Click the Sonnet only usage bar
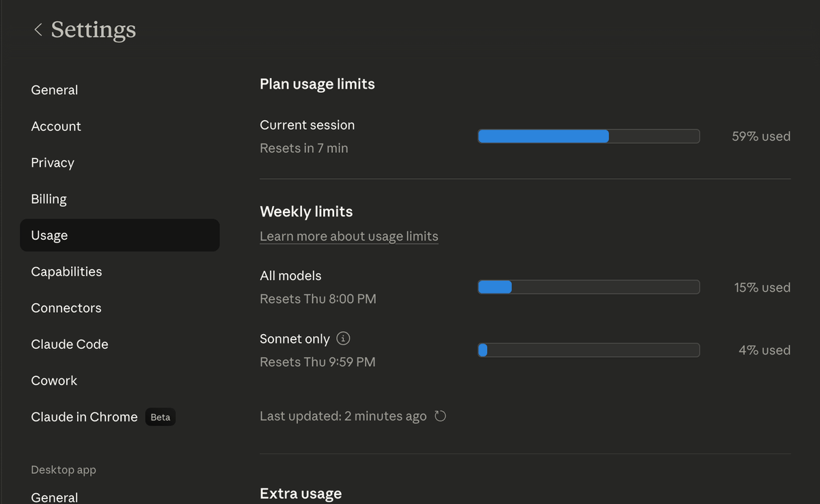The image size is (820, 504). (588, 350)
